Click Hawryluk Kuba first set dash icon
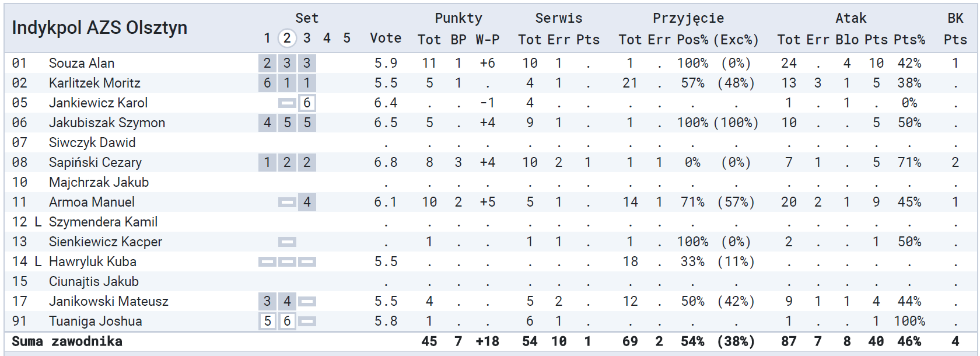Screen dimensions: 980x356 (x=267, y=261)
